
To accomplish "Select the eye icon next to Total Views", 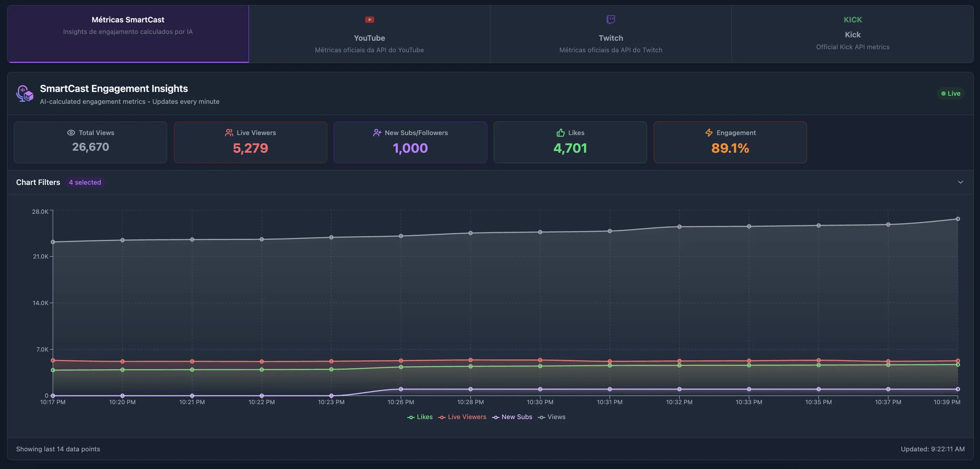I will [71, 132].
